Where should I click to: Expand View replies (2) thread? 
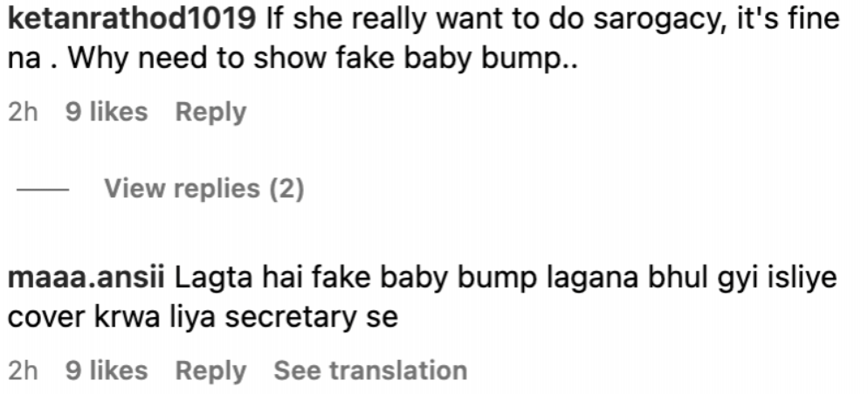[203, 189]
